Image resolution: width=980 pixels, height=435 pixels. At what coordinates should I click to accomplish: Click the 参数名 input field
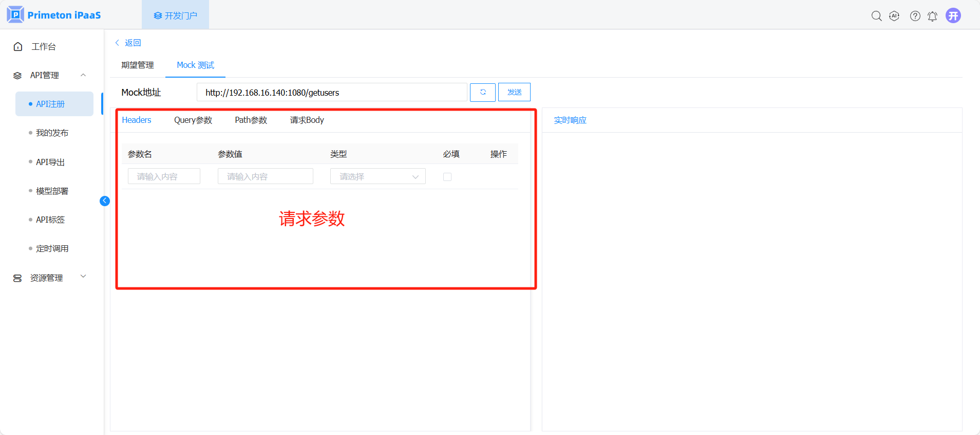click(164, 176)
